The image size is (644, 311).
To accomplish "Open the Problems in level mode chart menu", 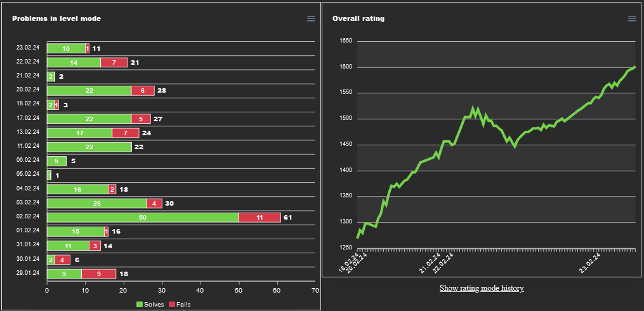I will (311, 19).
